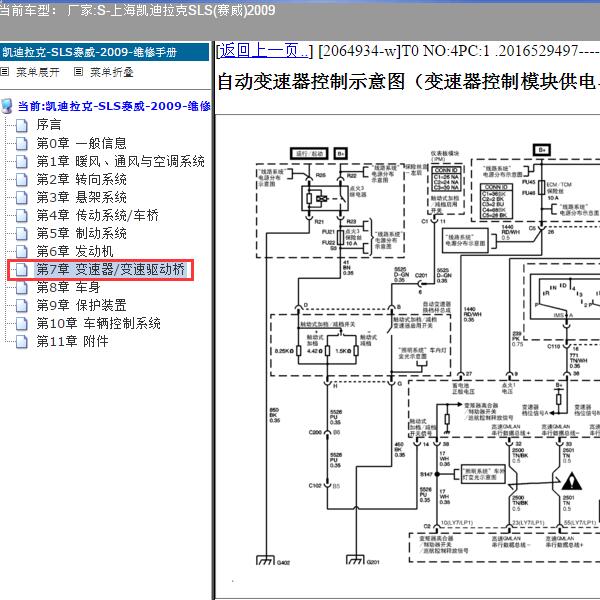
Task: Expand all menus with 菜单展开
Action: tap(38, 72)
